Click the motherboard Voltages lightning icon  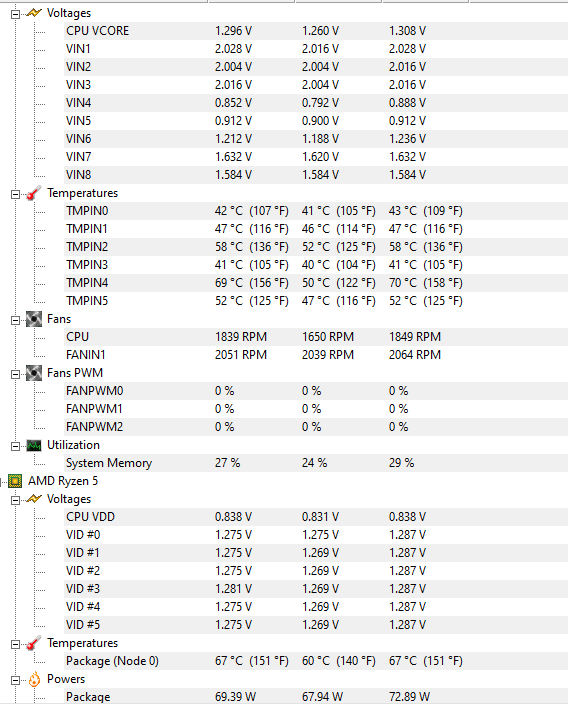tap(34, 13)
